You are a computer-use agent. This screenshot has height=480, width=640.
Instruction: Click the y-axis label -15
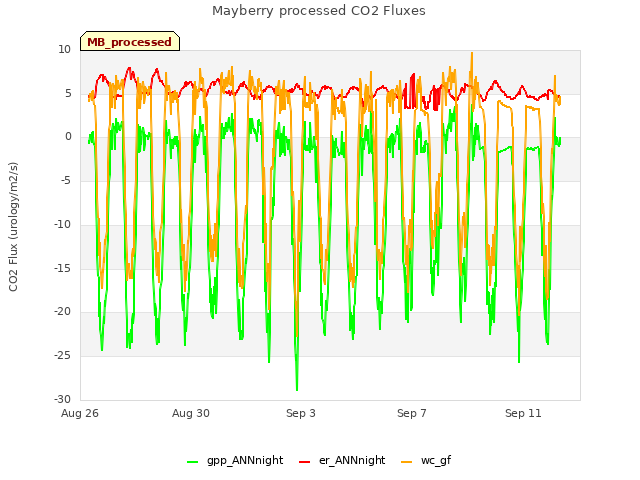click(x=63, y=268)
